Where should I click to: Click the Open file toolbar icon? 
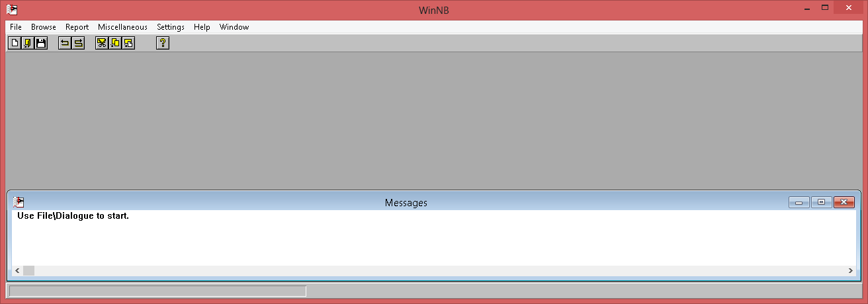[x=28, y=43]
